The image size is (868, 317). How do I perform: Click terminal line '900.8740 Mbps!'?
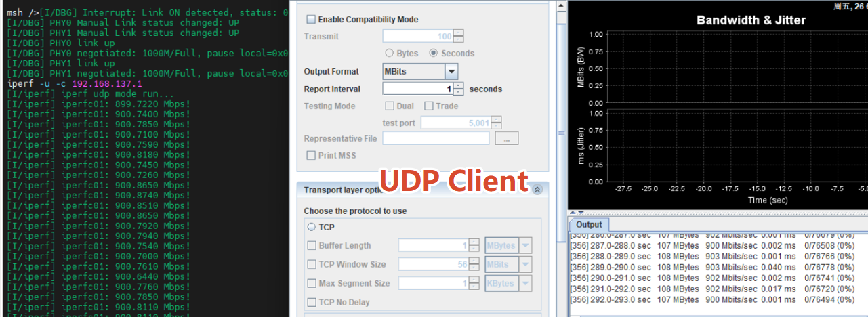pyautogui.click(x=98, y=195)
